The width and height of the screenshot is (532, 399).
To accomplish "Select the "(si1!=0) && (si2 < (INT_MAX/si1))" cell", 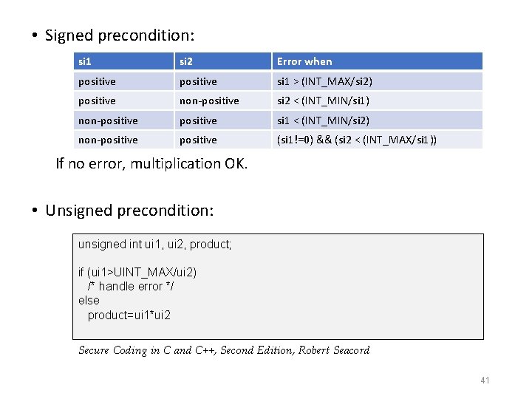I will point(356,140).
